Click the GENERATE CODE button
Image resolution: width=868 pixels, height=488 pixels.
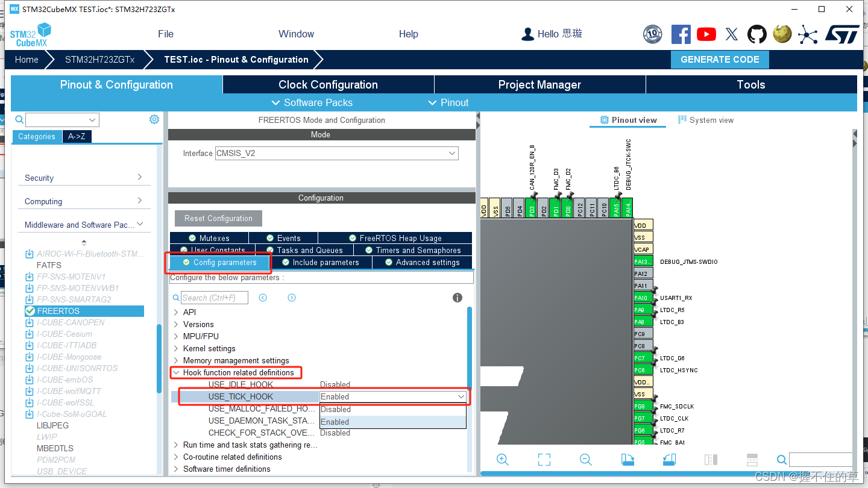tap(720, 60)
